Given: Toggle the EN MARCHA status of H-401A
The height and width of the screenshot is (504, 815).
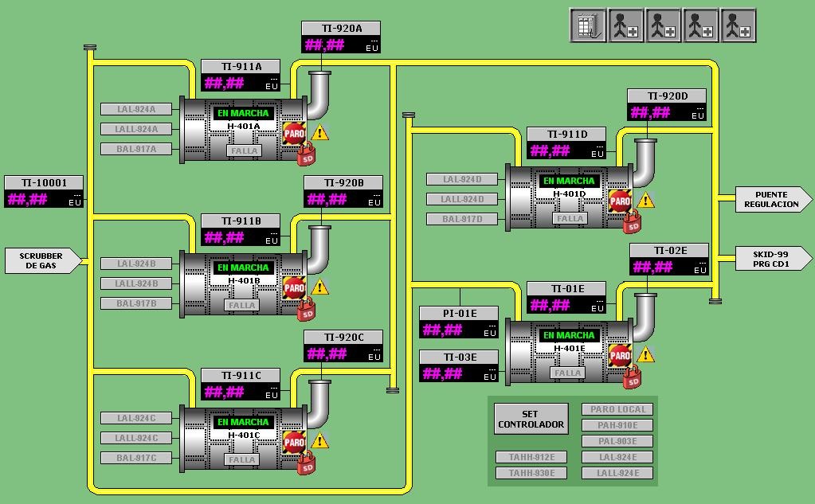Looking at the screenshot, I should (x=243, y=113).
